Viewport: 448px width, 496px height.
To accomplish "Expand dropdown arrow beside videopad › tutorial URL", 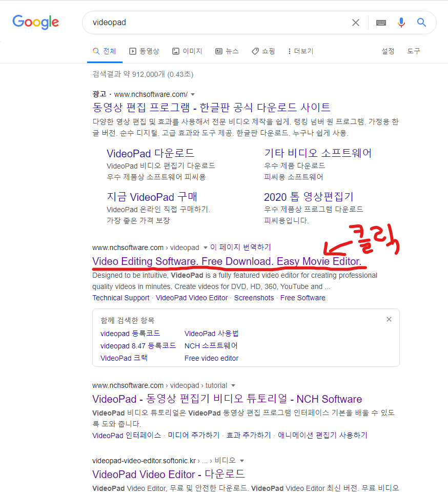I will coord(233,386).
